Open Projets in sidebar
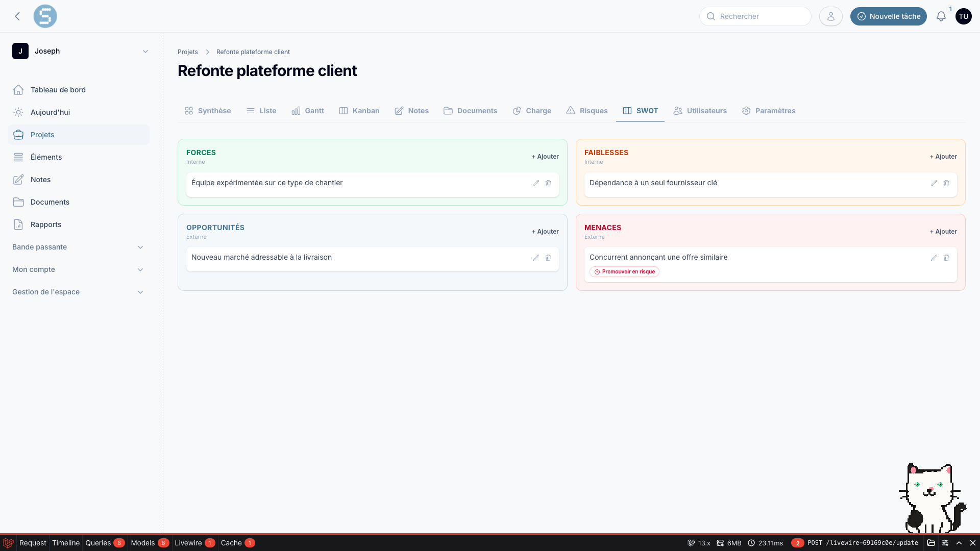 tap(79, 135)
